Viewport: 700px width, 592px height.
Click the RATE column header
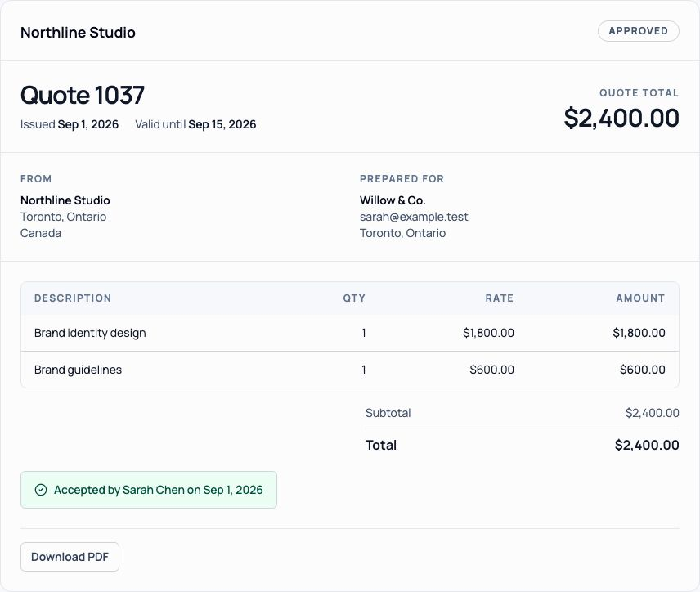[x=500, y=298]
